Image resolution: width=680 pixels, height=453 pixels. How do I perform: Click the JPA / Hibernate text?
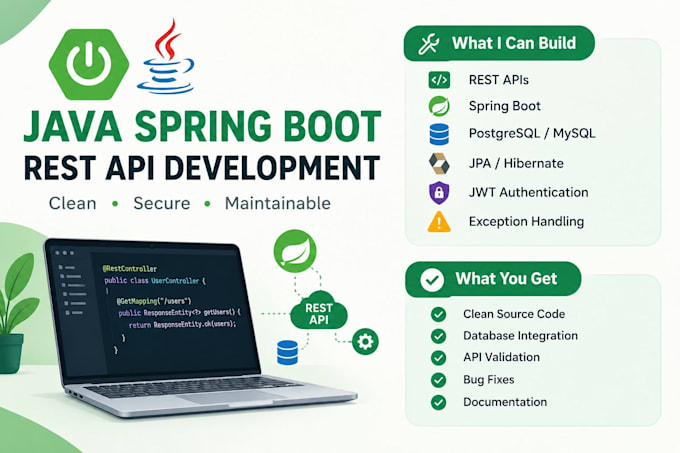(x=516, y=163)
